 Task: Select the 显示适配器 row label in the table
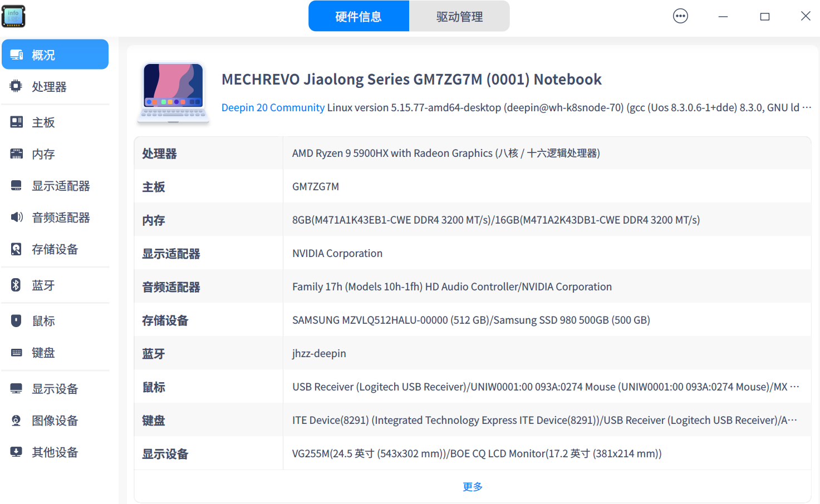(x=171, y=254)
